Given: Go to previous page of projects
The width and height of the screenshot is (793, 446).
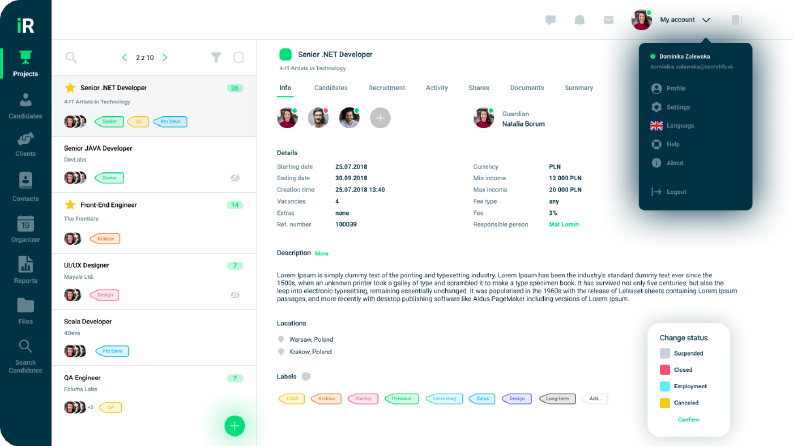Looking at the screenshot, I should point(125,58).
